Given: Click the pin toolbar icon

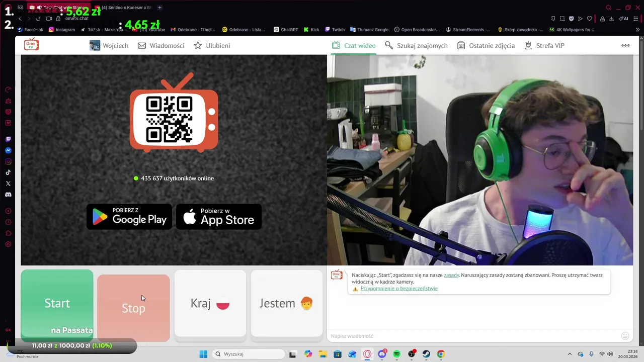Looking at the screenshot, I should tap(553, 19).
